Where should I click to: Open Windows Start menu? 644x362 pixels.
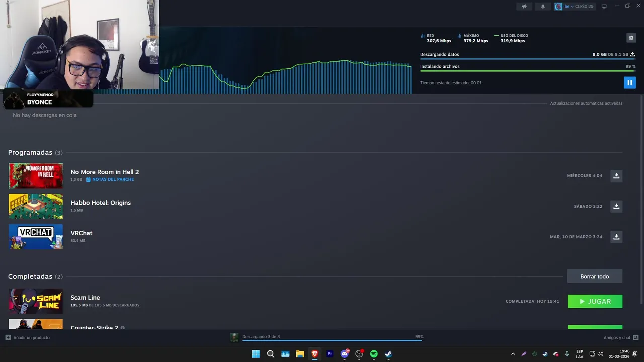click(x=256, y=354)
